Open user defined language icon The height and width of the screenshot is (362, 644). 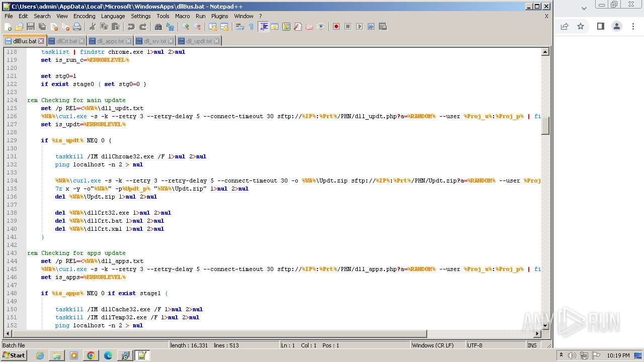[x=275, y=27]
